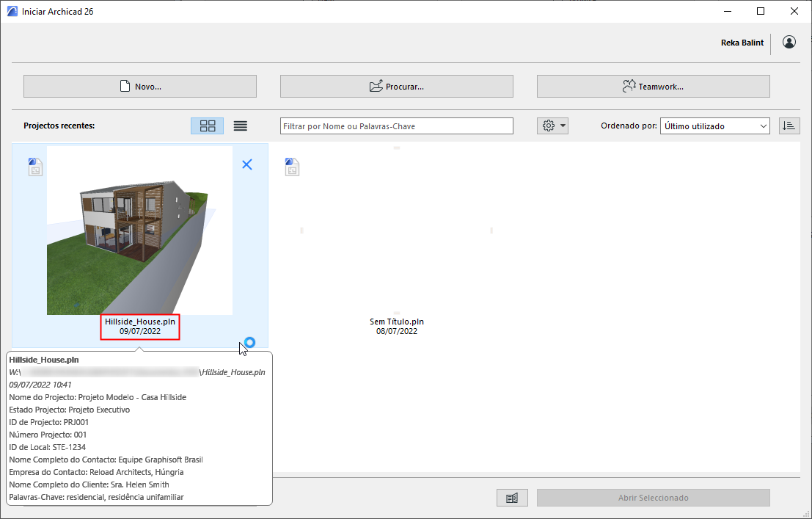Viewport: 812px width, 519px height.
Task: Click tooltip line Estado Projecto: Projeto Executivo
Action: pyautogui.click(x=70, y=410)
